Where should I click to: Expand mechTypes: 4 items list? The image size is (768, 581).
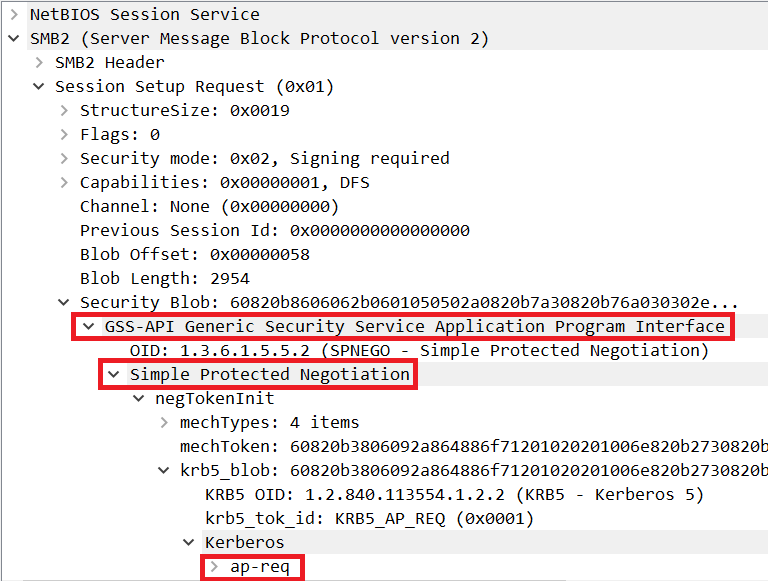[x=164, y=423]
